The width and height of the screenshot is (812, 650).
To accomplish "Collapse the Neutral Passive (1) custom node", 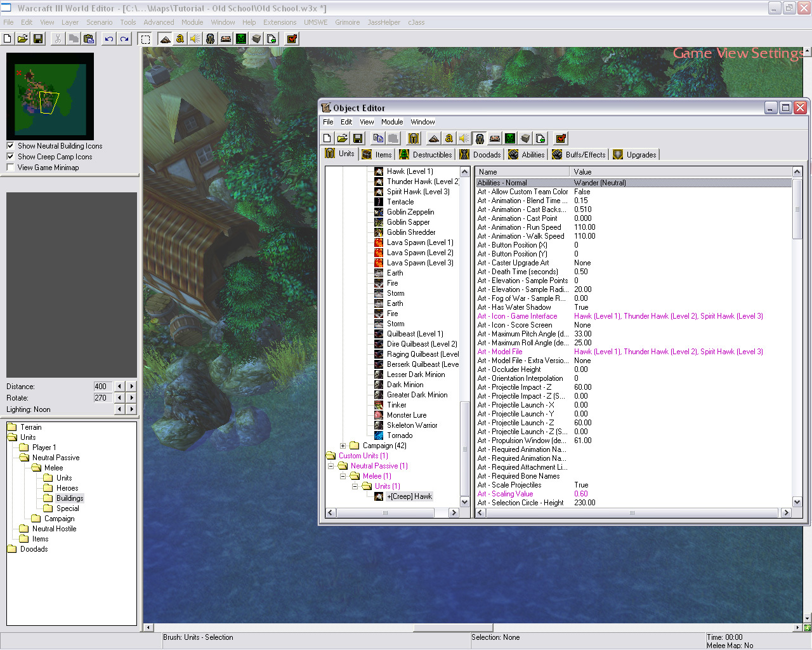I will click(331, 466).
